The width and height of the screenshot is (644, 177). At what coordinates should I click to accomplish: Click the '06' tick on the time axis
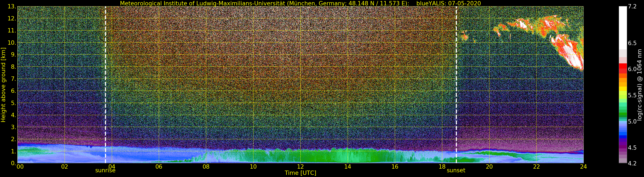159,167
